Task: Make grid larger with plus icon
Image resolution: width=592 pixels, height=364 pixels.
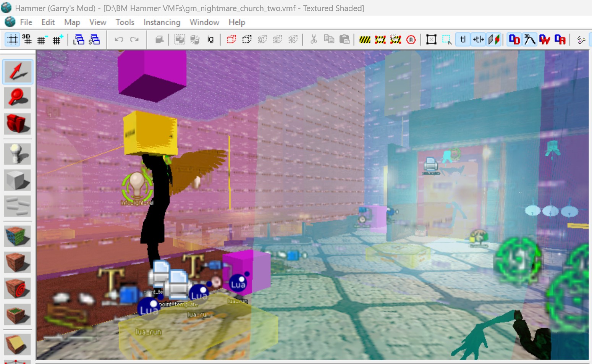Action: (x=57, y=39)
